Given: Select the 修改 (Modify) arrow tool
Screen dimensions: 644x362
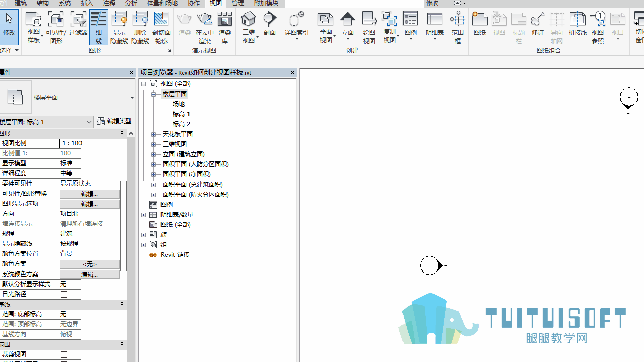Looking at the screenshot, I should tap(9, 27).
